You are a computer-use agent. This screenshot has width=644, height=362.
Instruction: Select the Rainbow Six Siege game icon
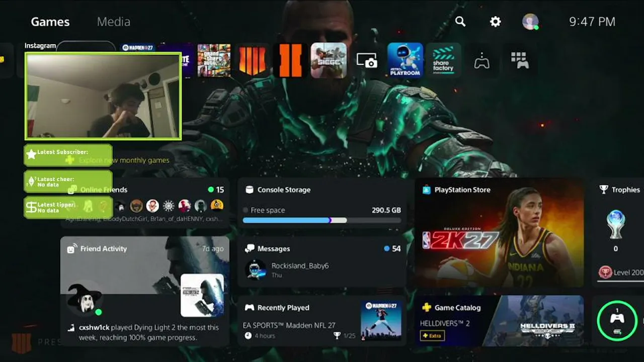click(x=329, y=60)
